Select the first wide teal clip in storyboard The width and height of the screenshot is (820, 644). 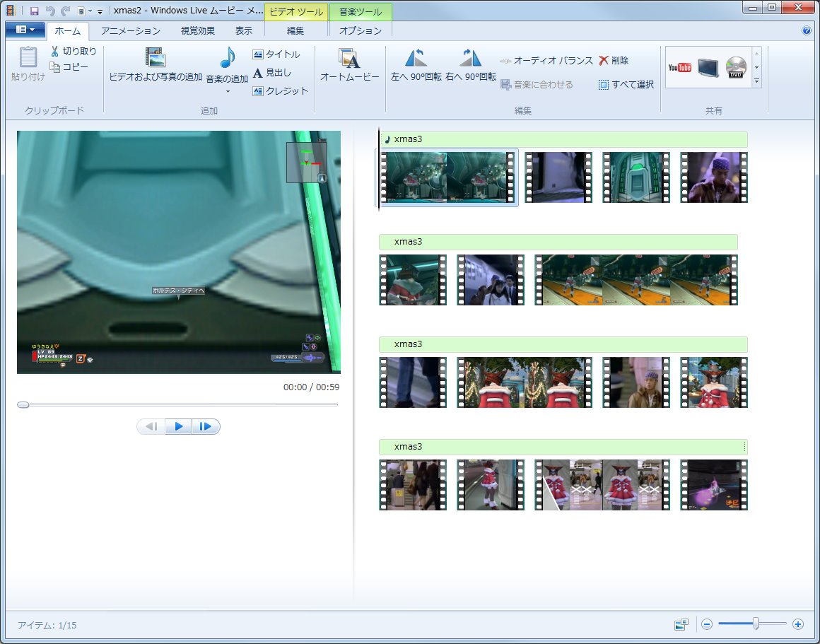[447, 177]
